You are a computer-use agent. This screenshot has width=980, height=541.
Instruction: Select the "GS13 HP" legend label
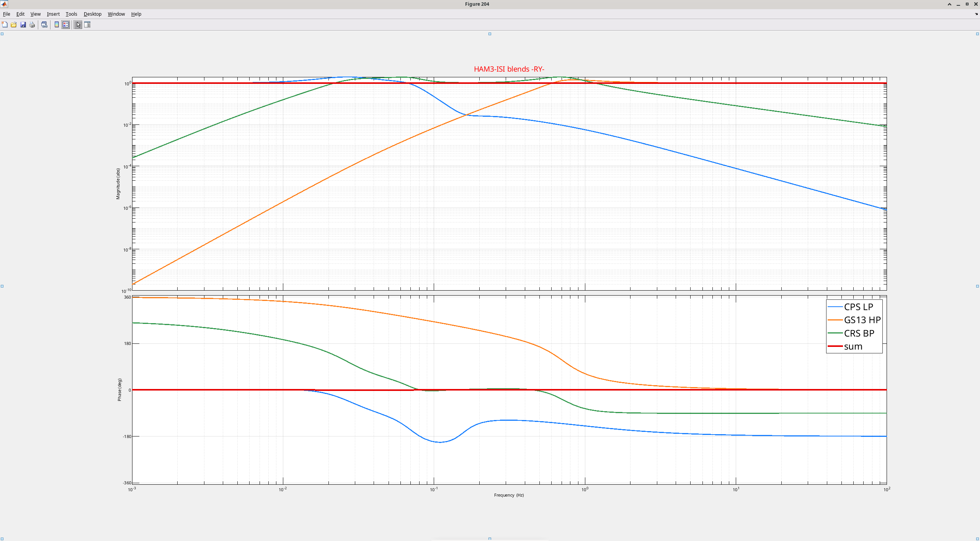tap(862, 320)
